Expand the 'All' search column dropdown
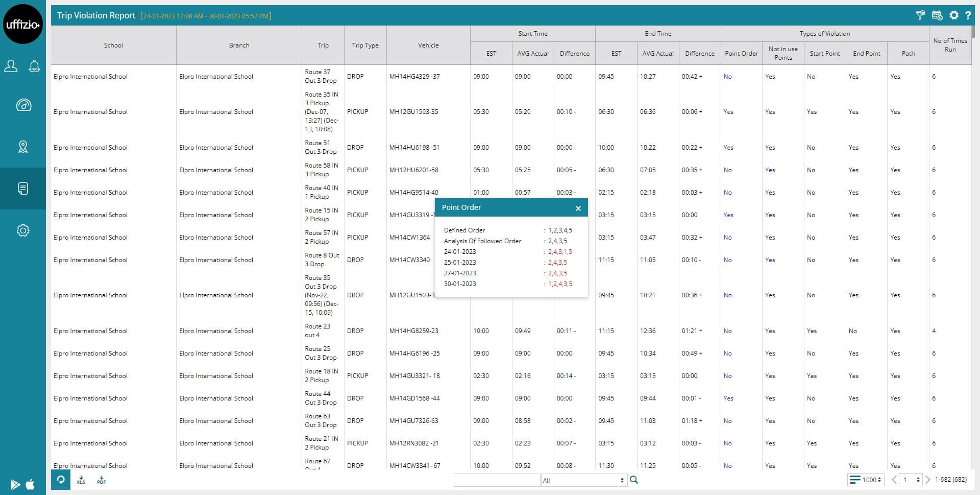980x495 pixels. tap(583, 480)
